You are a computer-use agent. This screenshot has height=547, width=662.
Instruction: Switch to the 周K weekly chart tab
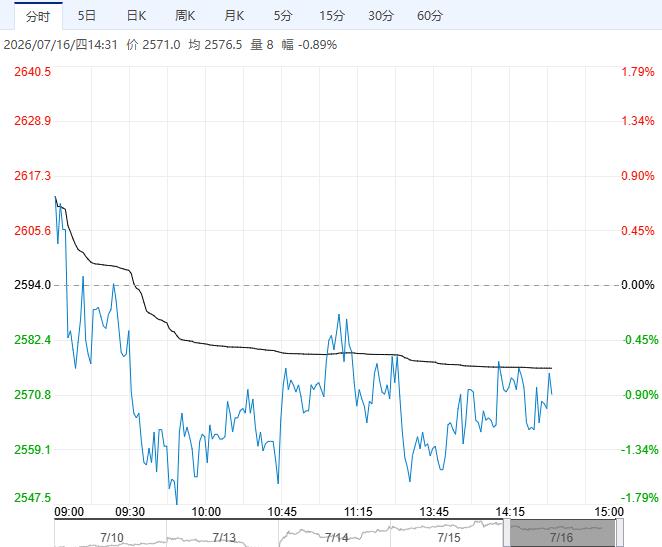tap(185, 16)
